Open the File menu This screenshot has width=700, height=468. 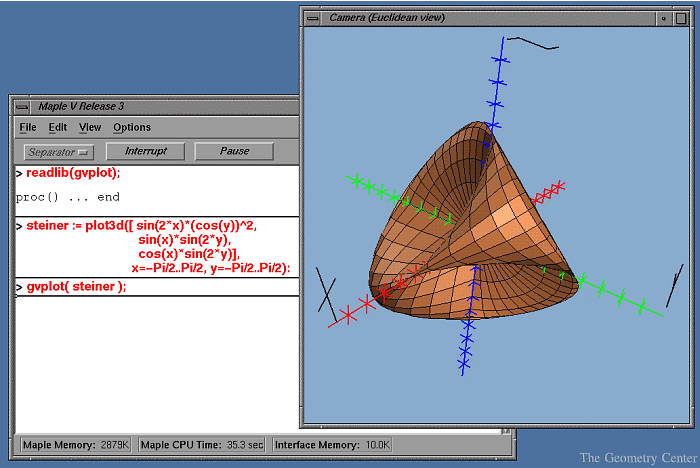click(x=27, y=127)
